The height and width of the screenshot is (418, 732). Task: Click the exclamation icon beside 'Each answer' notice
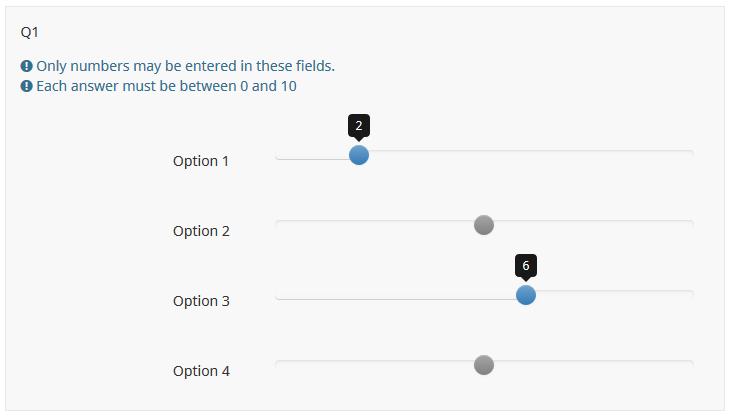coord(27,86)
